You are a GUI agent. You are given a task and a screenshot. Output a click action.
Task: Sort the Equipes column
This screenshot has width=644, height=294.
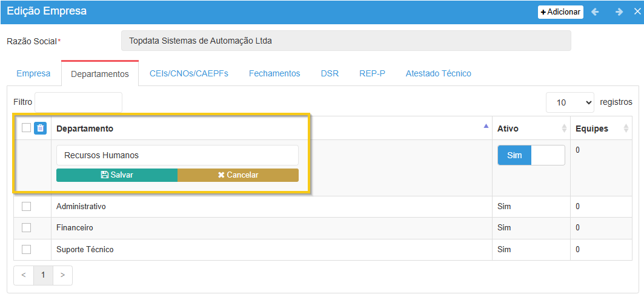(626, 129)
